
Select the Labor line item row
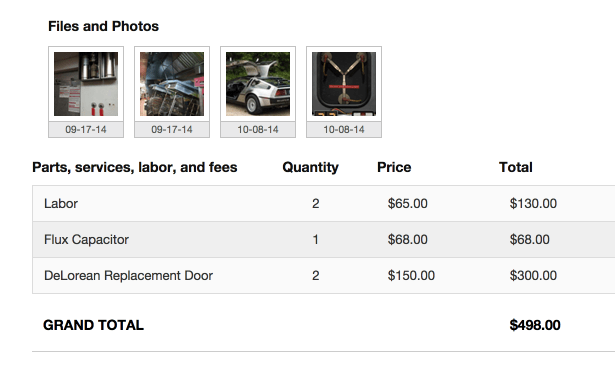(324, 204)
